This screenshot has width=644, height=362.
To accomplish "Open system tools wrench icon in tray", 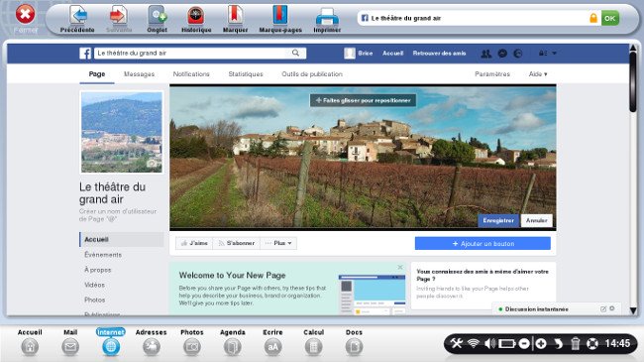I will tap(457, 343).
